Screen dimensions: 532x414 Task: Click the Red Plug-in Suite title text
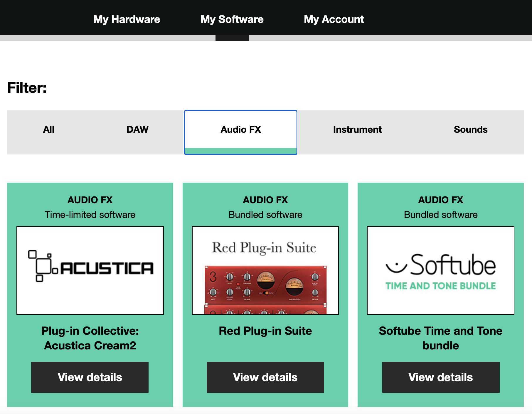click(265, 331)
